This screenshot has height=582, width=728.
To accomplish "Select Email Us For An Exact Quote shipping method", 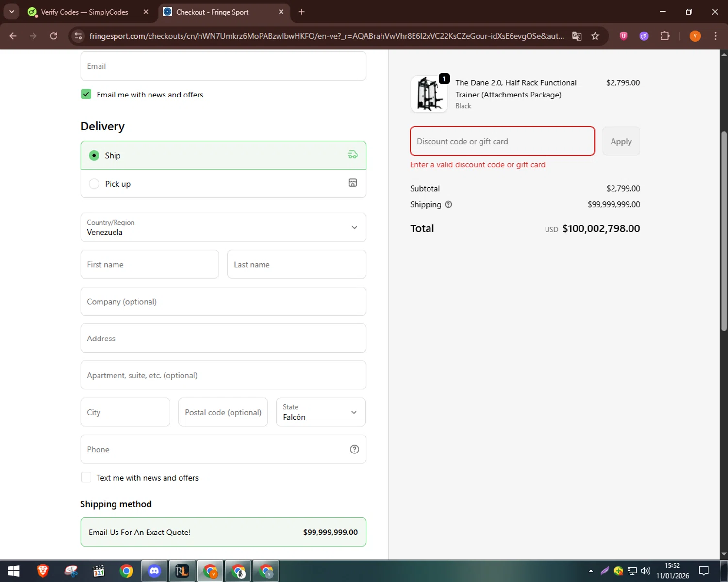I will 223,532.
